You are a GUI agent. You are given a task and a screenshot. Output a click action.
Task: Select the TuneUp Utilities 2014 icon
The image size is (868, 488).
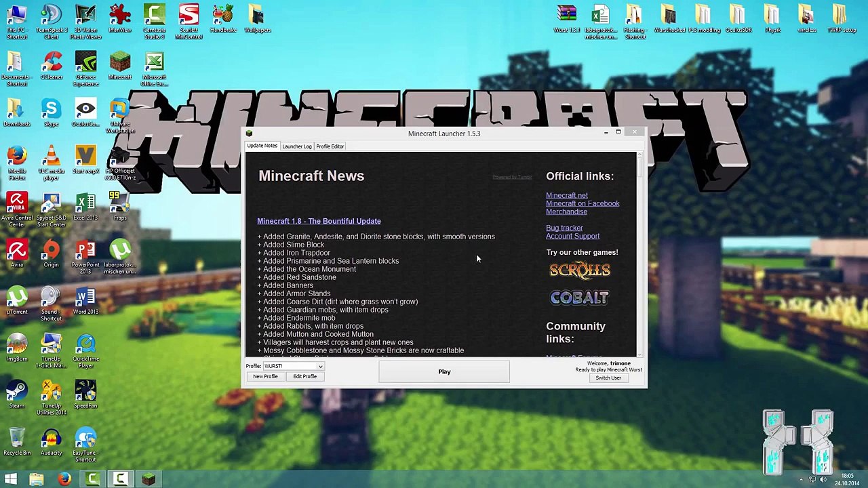[x=52, y=398]
